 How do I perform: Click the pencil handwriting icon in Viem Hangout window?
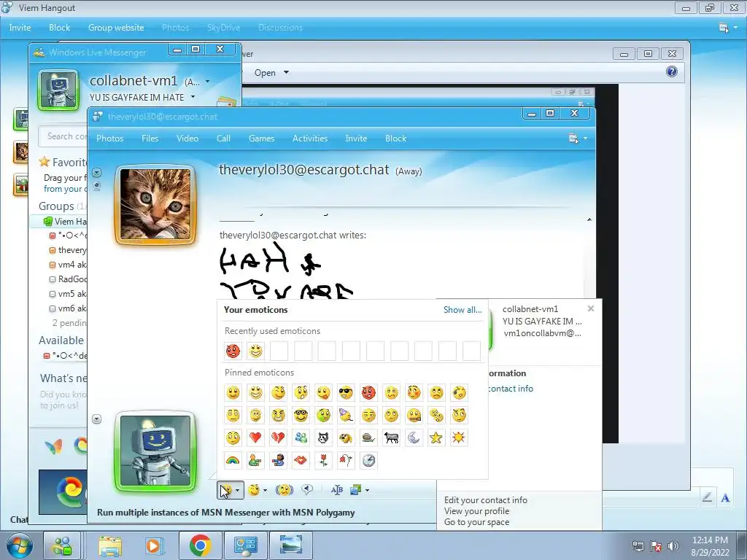(x=707, y=497)
